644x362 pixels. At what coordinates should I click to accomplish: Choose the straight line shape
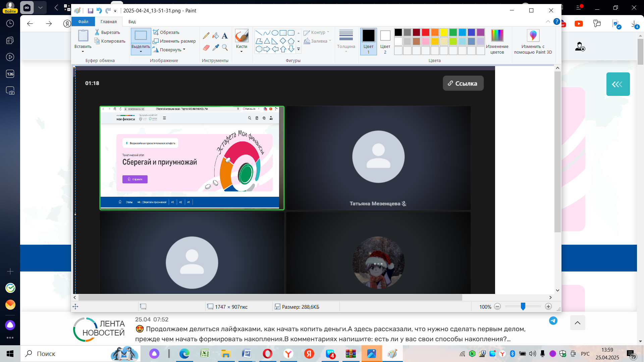(259, 33)
